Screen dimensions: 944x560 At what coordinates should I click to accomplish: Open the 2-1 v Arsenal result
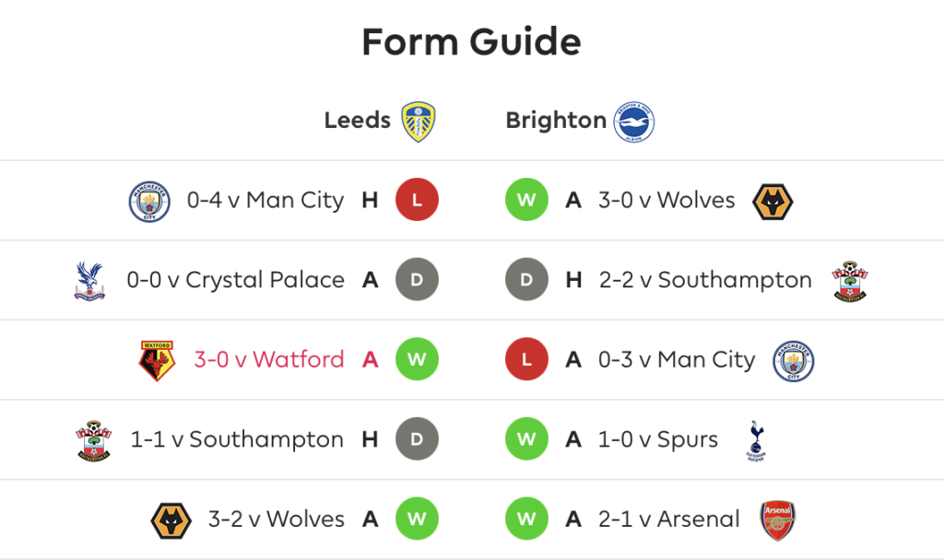tap(669, 519)
